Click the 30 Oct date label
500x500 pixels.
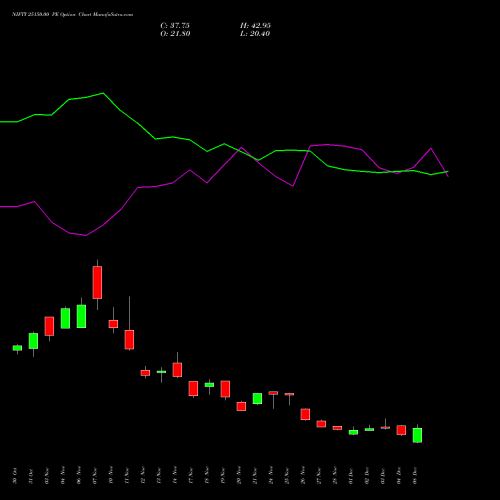(15, 476)
